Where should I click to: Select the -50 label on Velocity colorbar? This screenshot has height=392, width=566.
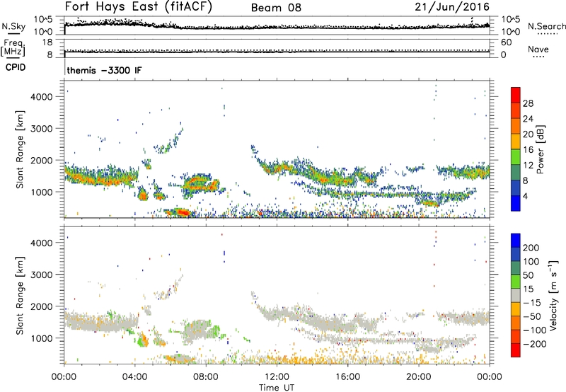[x=532, y=316]
